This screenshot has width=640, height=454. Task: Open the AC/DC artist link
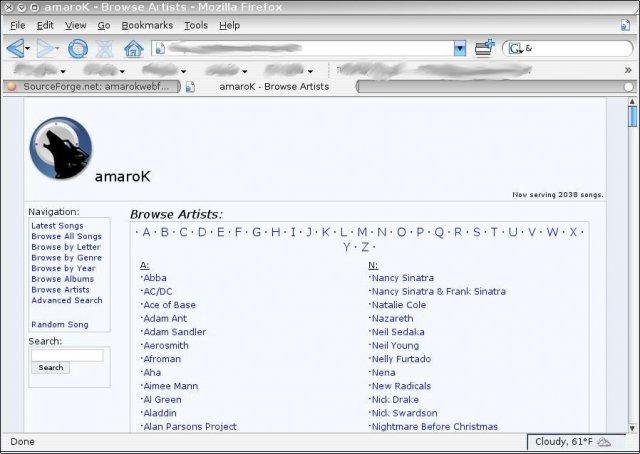pyautogui.click(x=158, y=292)
